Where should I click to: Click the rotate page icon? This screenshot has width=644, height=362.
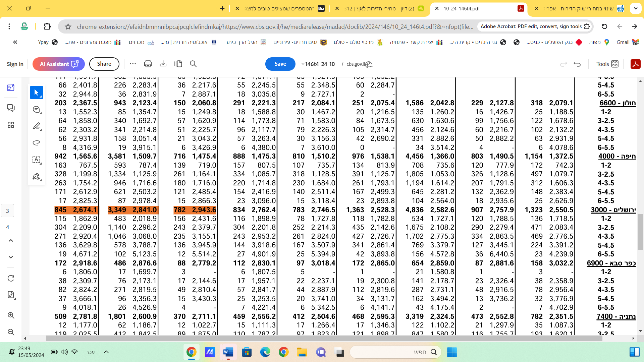click(11, 278)
